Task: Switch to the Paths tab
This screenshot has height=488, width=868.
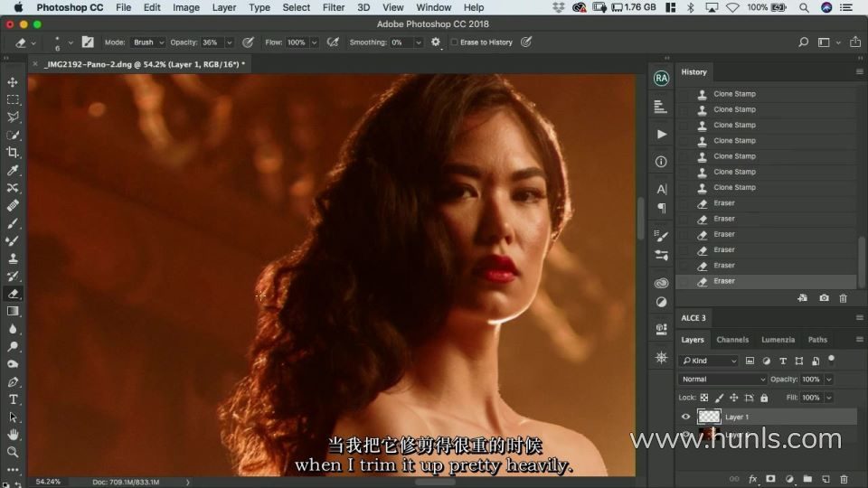Action: pos(817,340)
